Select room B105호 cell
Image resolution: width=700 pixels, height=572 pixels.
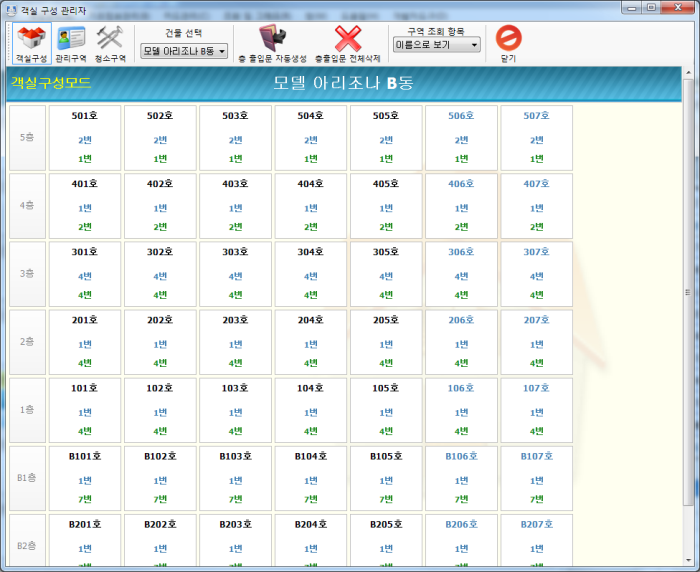point(386,478)
